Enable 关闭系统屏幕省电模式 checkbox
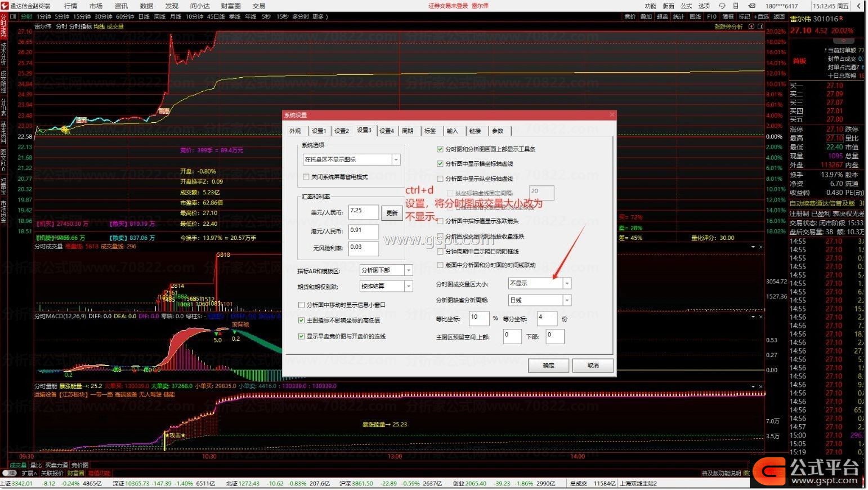The height and width of the screenshot is (490, 868). pyautogui.click(x=306, y=177)
